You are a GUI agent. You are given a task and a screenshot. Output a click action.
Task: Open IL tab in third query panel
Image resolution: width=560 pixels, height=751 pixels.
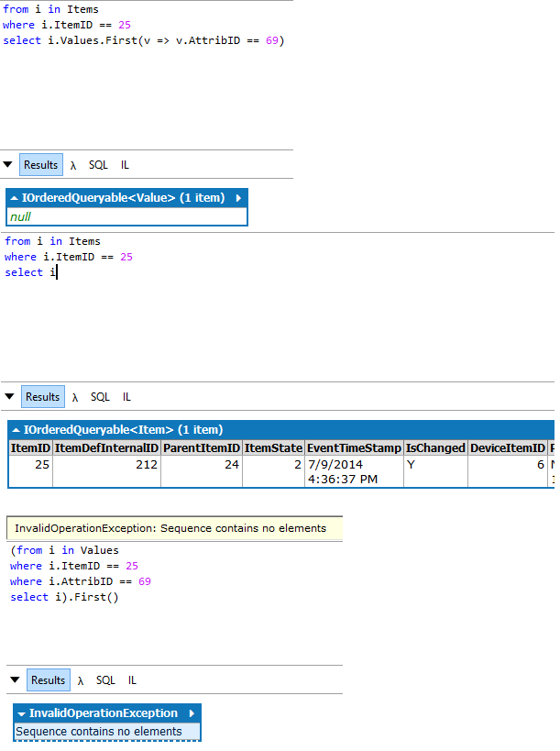point(132,680)
